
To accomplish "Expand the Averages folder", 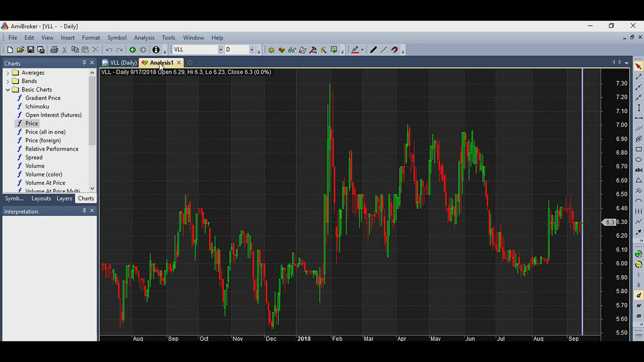I will pos(8,72).
